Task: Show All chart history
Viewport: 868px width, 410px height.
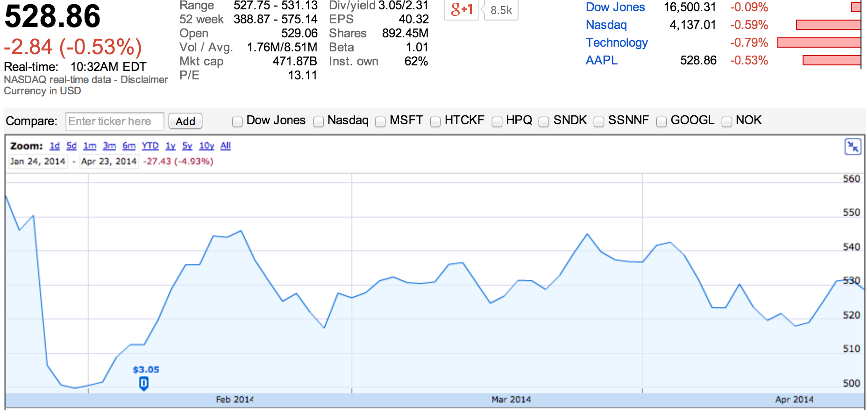Action: click(226, 146)
